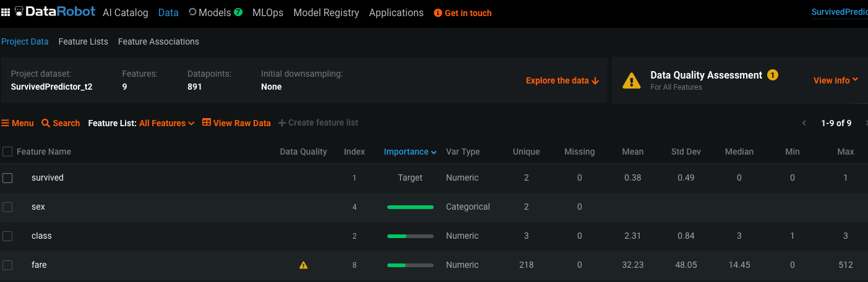
Task: Tick the sex feature checkbox
Action: click(x=7, y=207)
